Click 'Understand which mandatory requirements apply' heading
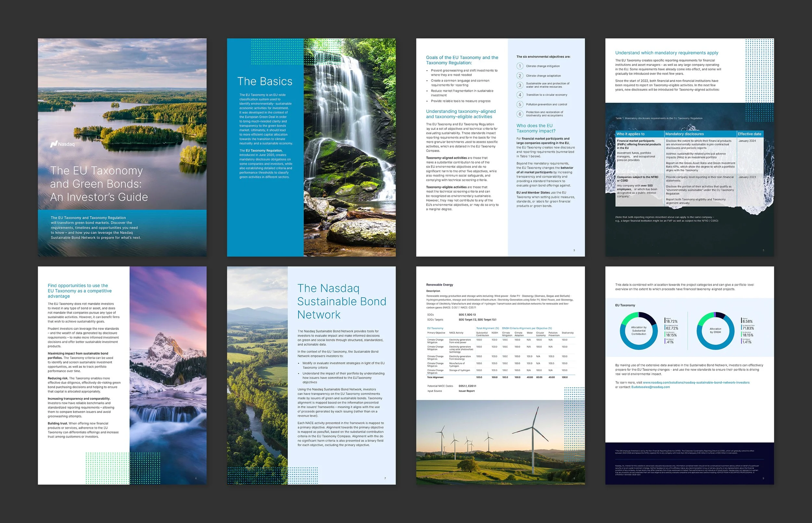Viewport: 812px width, 523px height. point(666,53)
